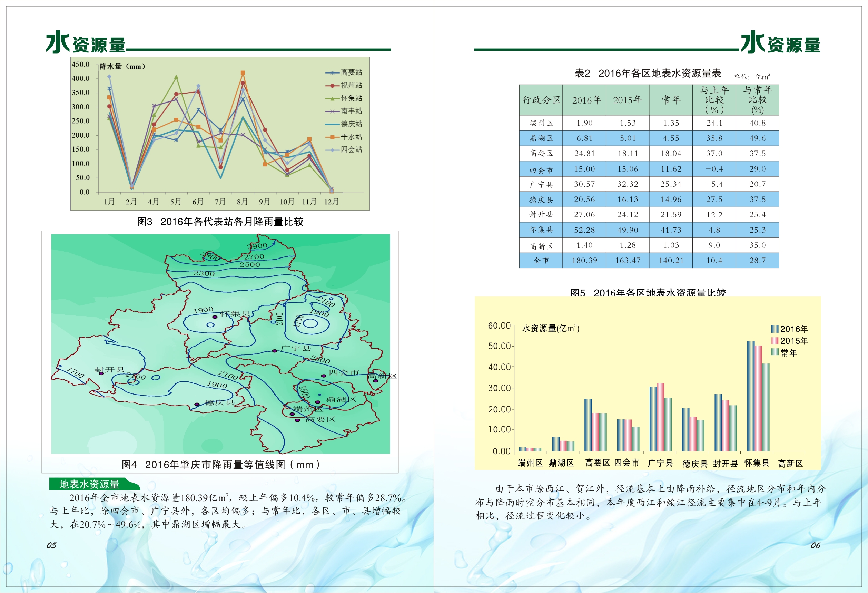Click the 8月 label on the rainfall chart axis
Viewport: 868px width, 593px height.
[x=243, y=202]
